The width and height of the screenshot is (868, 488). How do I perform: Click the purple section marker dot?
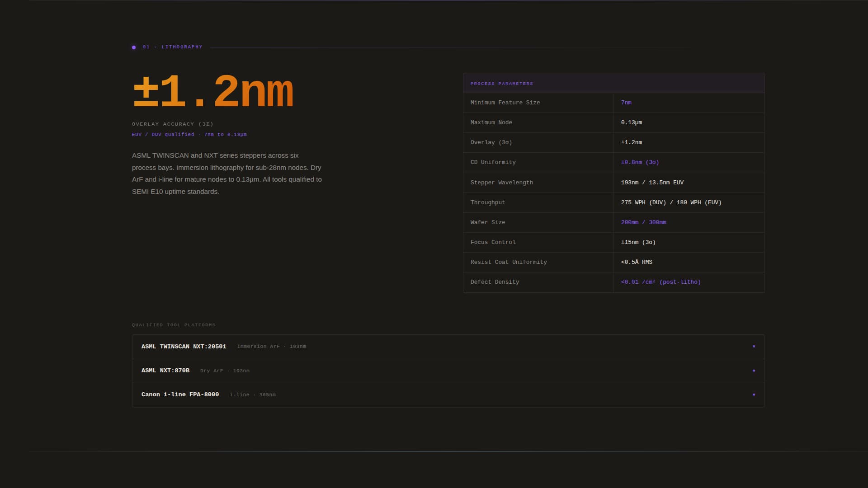[133, 47]
